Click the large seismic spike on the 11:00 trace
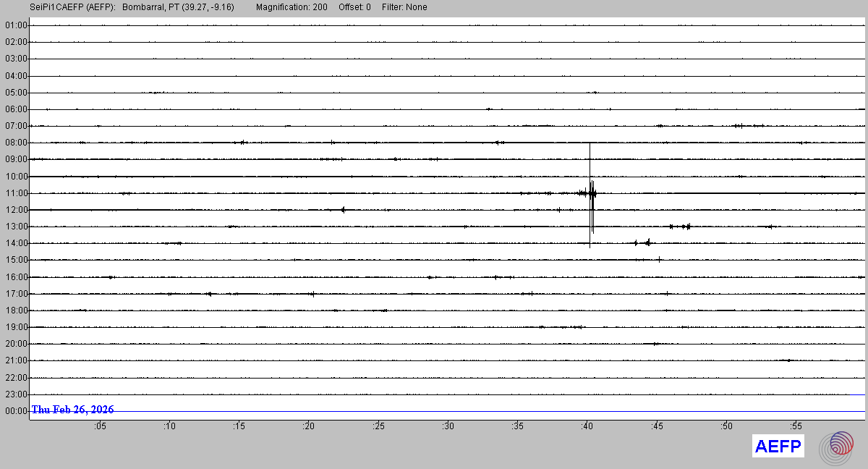The width and height of the screenshot is (868, 469). pos(591,193)
